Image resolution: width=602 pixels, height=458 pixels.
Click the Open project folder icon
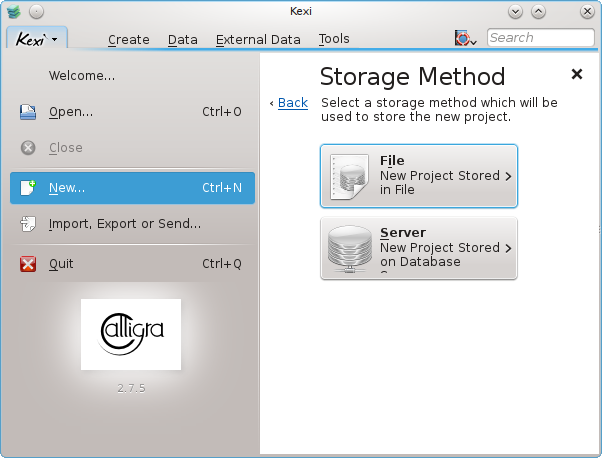(29, 112)
